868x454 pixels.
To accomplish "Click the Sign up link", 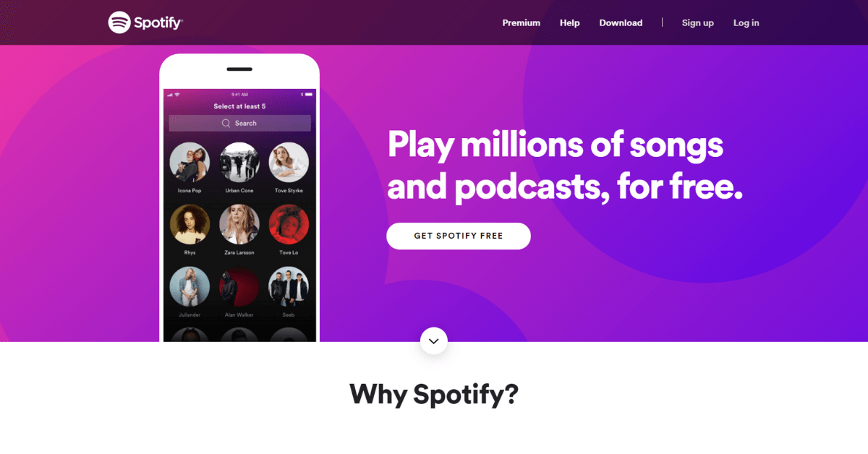I will coord(698,23).
